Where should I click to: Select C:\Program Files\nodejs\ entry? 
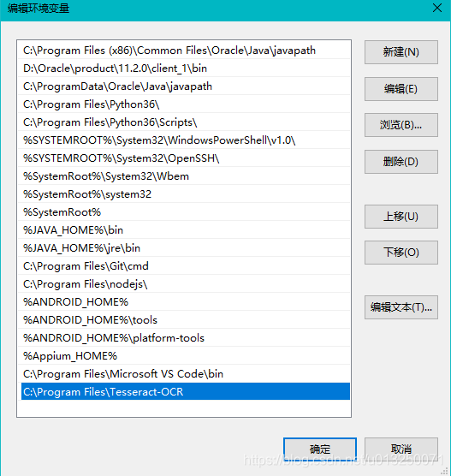184,284
